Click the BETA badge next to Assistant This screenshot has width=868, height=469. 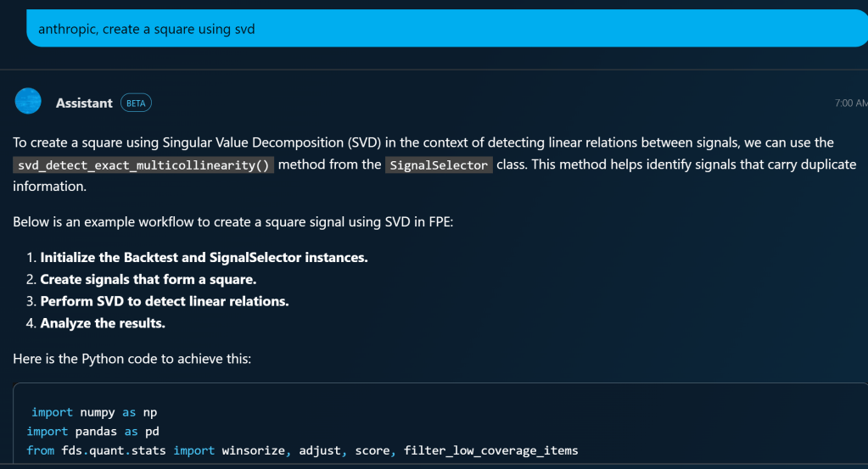coord(136,103)
